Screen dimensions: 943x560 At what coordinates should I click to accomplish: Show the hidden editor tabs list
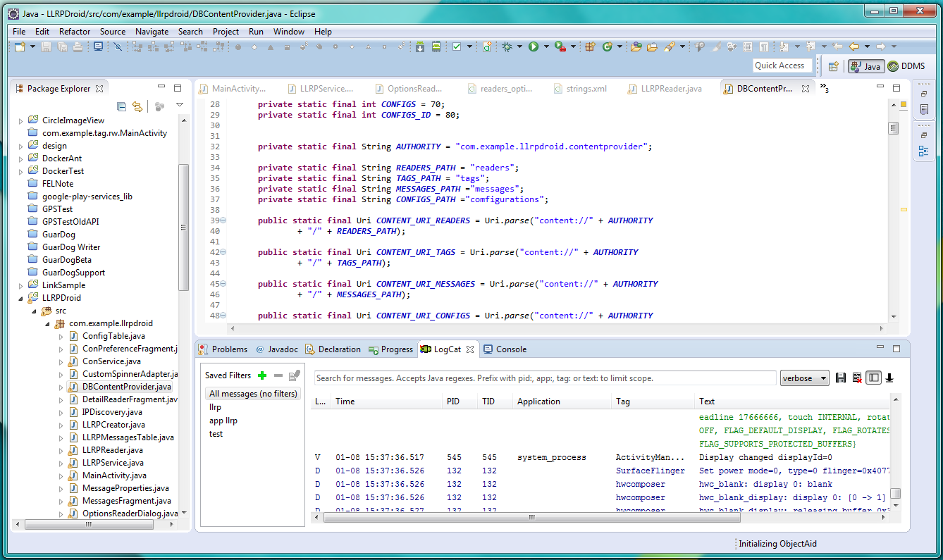tap(823, 88)
